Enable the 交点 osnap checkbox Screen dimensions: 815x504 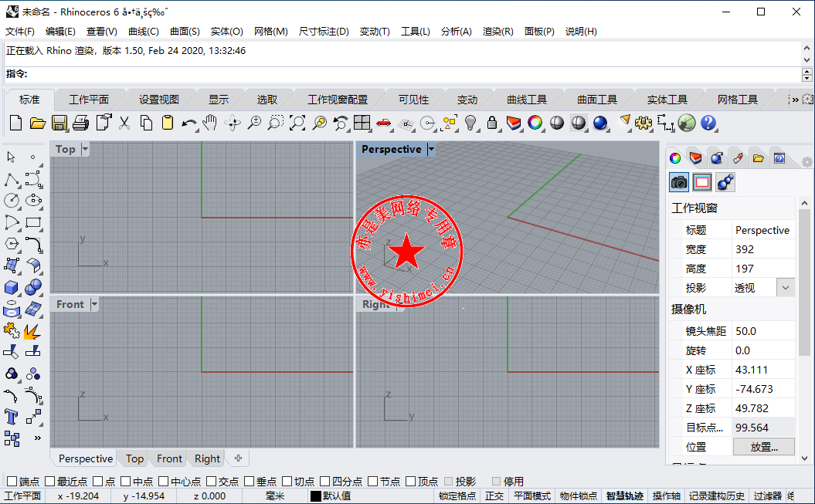(212, 481)
